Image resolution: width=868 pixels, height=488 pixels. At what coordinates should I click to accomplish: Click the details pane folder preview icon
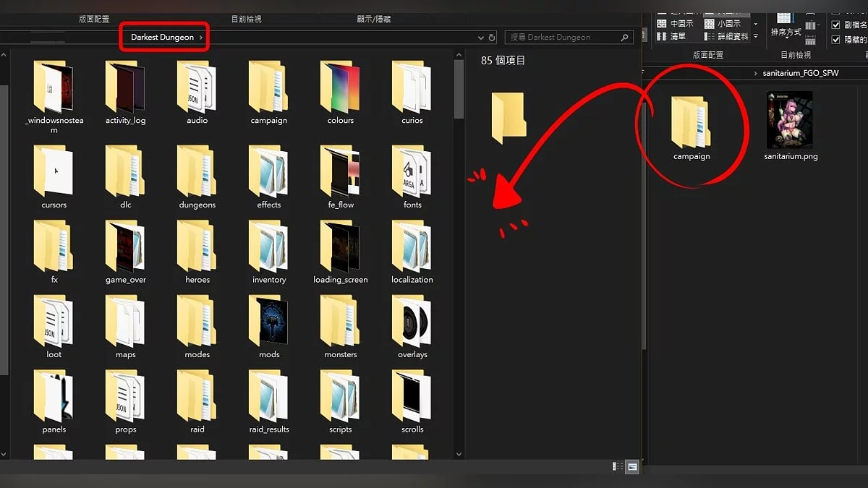(x=509, y=118)
